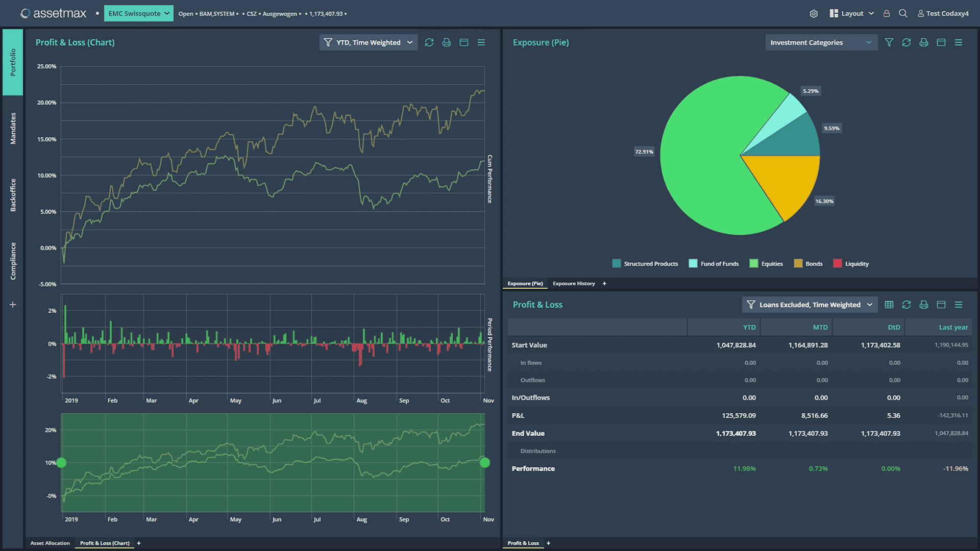
Task: Switch to the Exposure History tab
Action: 574,283
